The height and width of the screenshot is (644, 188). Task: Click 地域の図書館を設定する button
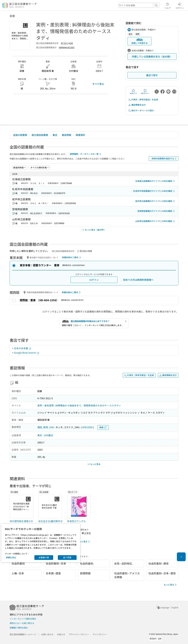click(x=163, y=158)
